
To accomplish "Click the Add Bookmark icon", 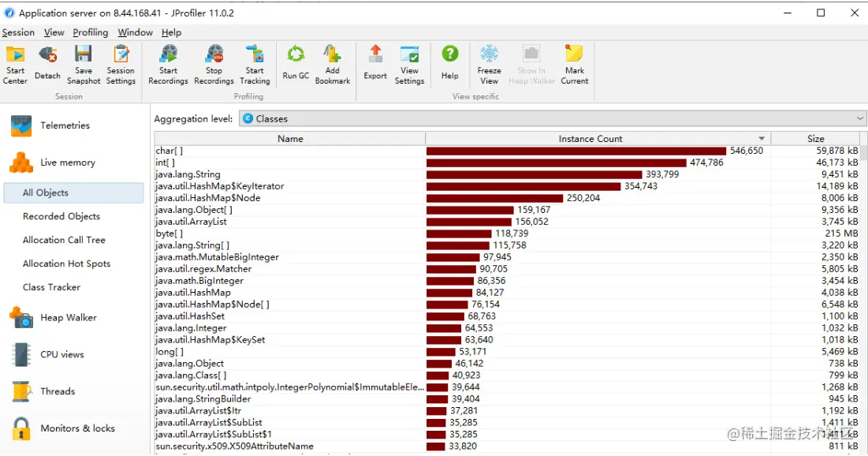I will pos(332,54).
